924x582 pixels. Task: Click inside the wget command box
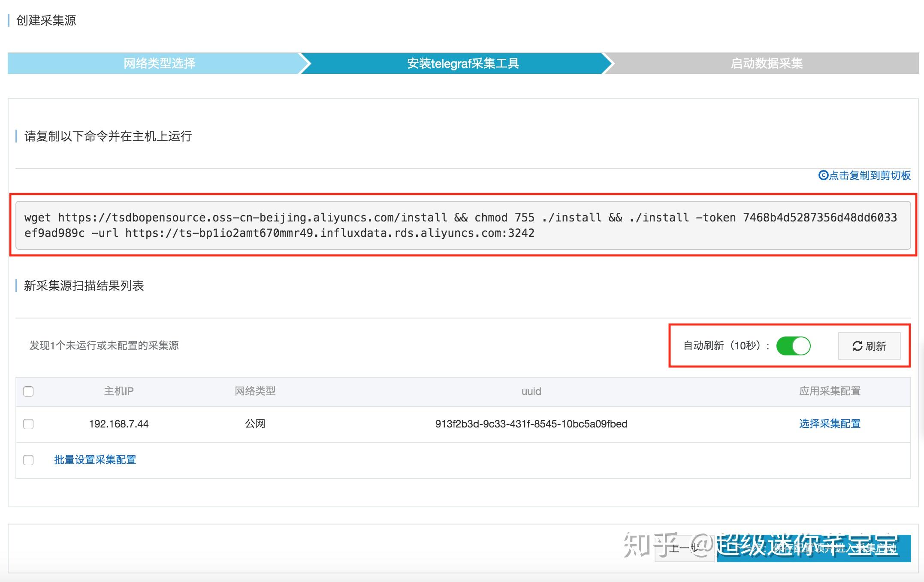click(x=463, y=225)
